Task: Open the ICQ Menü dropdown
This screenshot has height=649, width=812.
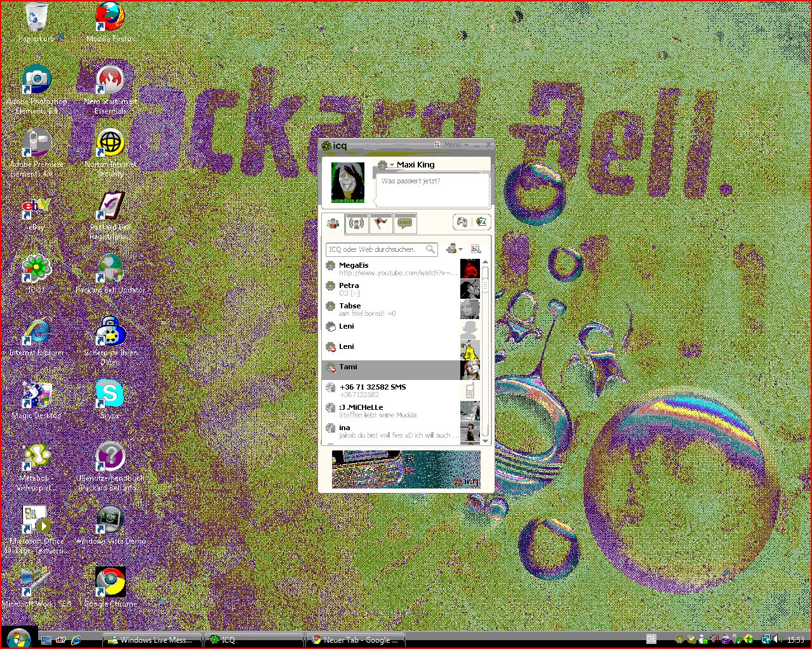Action: (456, 145)
